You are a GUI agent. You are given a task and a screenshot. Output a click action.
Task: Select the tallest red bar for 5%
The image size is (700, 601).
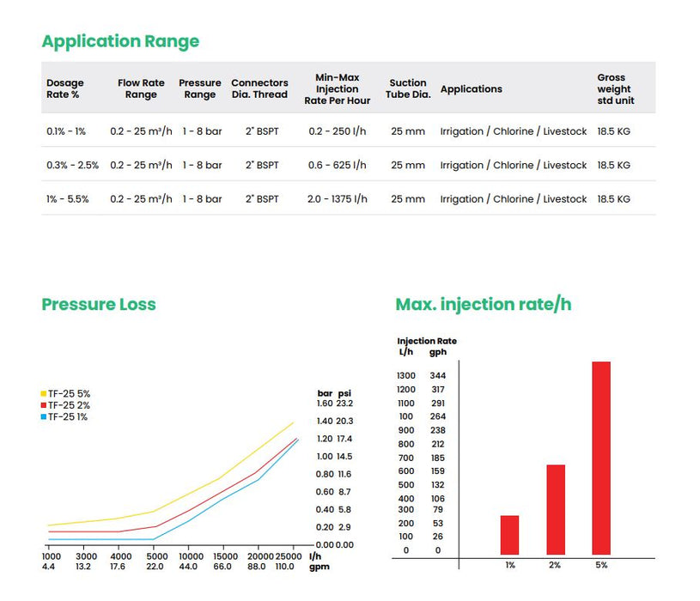tap(601, 458)
